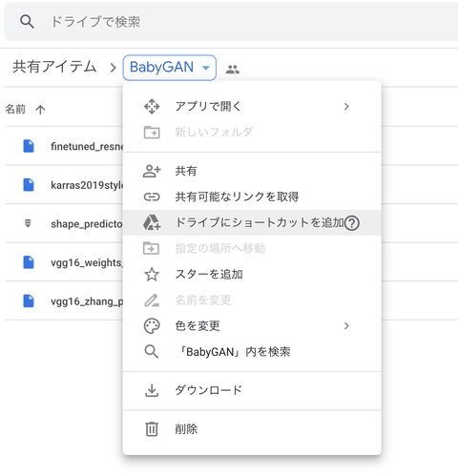Click the move-to folder arrow icon
The width and height of the screenshot is (458, 476).
tap(152, 248)
